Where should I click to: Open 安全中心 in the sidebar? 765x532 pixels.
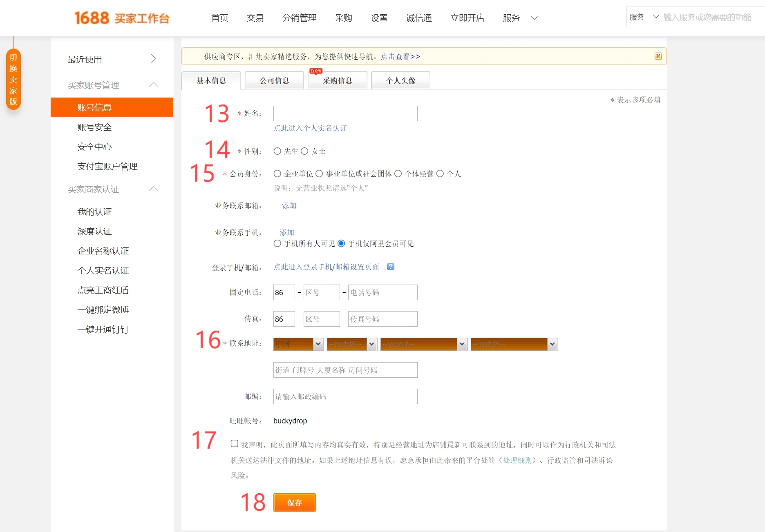coord(94,147)
